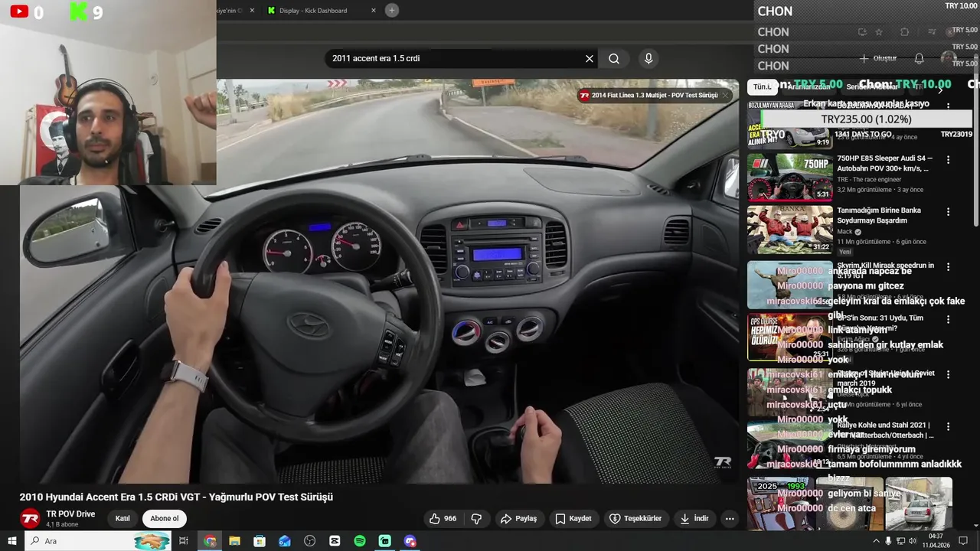This screenshot has height=551, width=980.
Task: Start voice search with the microphone icon
Action: pyautogui.click(x=648, y=58)
